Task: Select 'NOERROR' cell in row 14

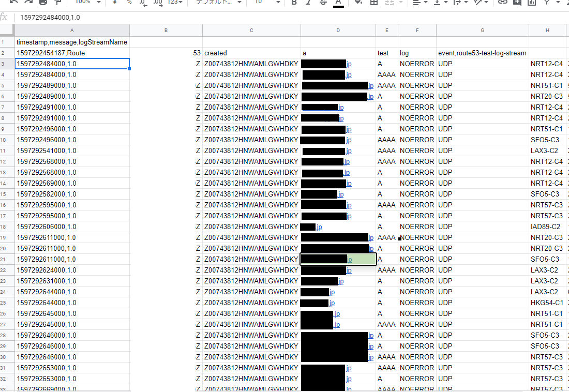Action: pyautogui.click(x=417, y=183)
